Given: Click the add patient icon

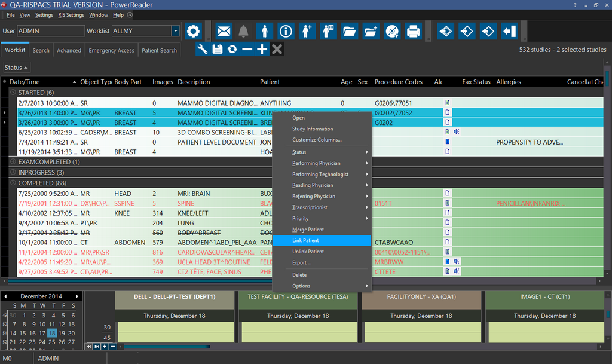Looking at the screenshot, I should [x=307, y=31].
